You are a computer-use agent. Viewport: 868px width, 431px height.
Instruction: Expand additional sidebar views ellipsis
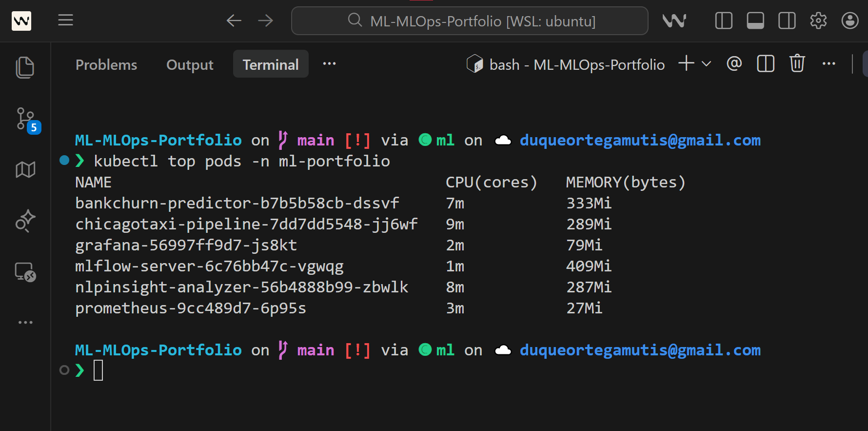[x=25, y=322]
